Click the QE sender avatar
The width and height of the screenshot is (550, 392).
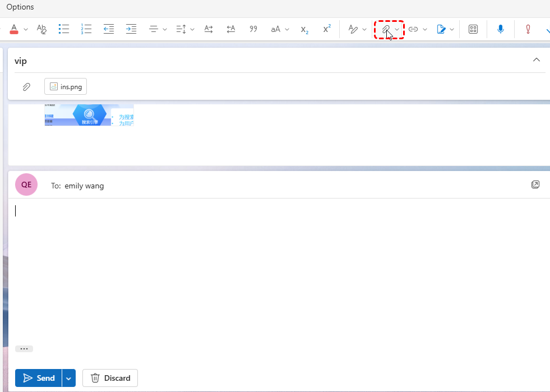point(26,185)
